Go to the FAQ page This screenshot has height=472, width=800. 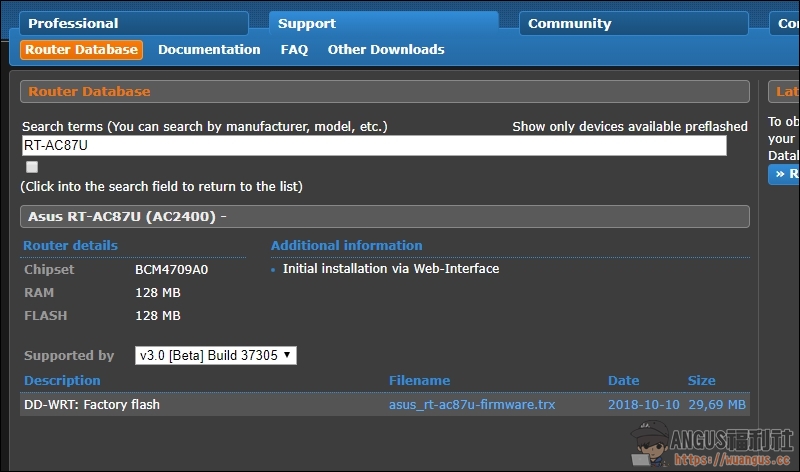294,49
